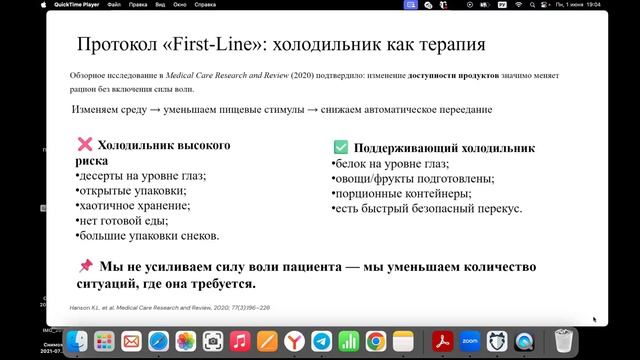Open Pages app in dock
The image size is (640, 360).
267,341
